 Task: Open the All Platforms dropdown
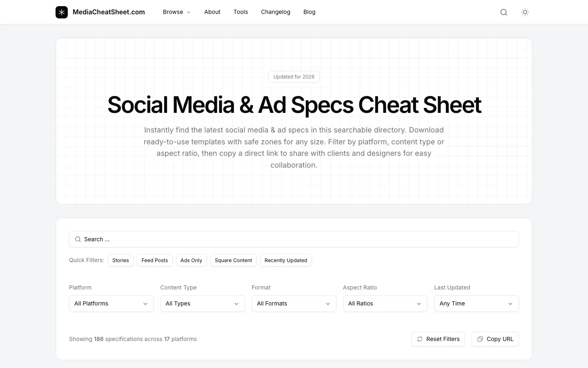click(111, 303)
